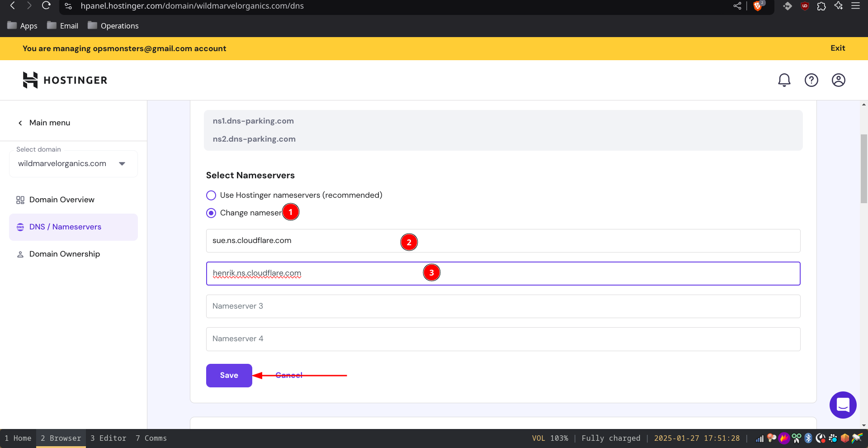Open the live chat support bubble
Screen dimensions: 868x448
pos(843,405)
